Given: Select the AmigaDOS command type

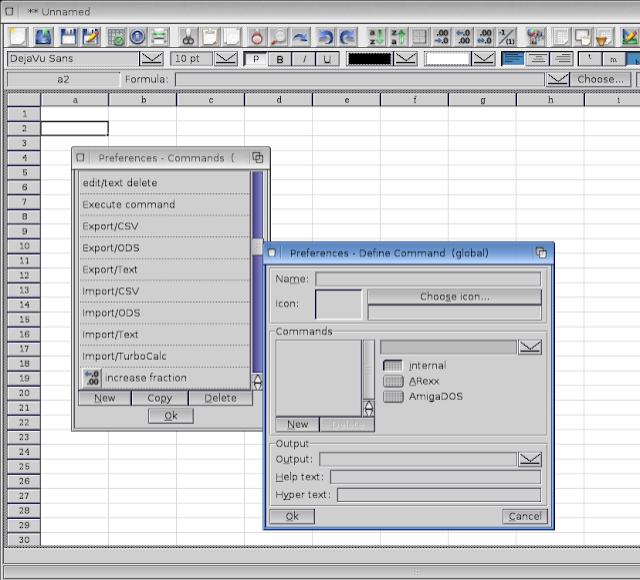Looking at the screenshot, I should (x=393, y=396).
